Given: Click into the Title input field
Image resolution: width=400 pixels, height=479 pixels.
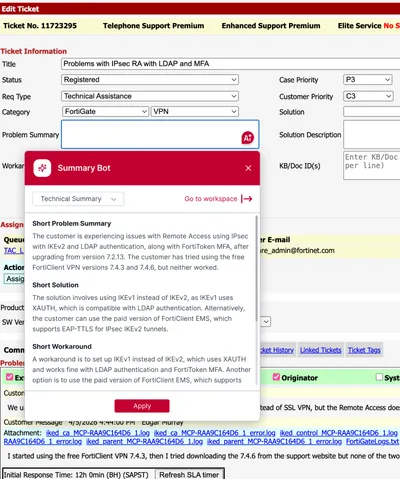Looking at the screenshot, I should click(231, 64).
